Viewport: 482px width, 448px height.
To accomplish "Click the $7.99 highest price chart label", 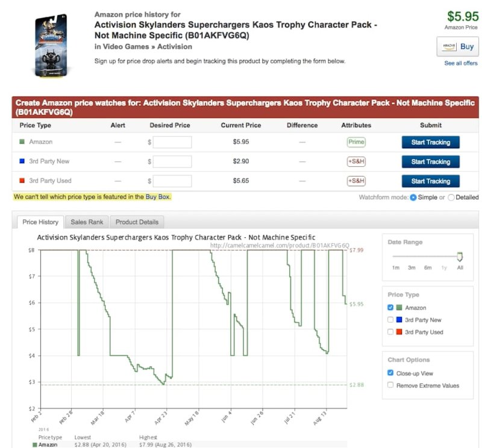I will click(x=357, y=250).
